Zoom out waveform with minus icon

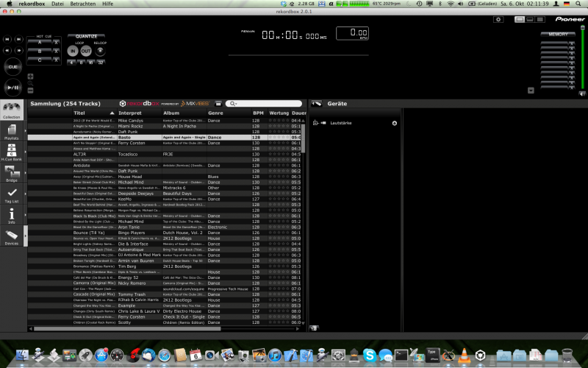click(x=30, y=91)
